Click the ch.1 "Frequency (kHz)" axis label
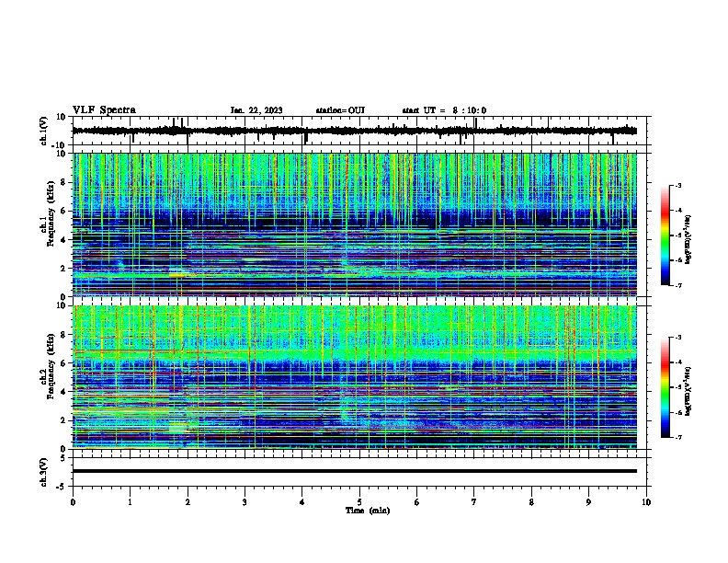The image size is (728, 563). coord(51,215)
